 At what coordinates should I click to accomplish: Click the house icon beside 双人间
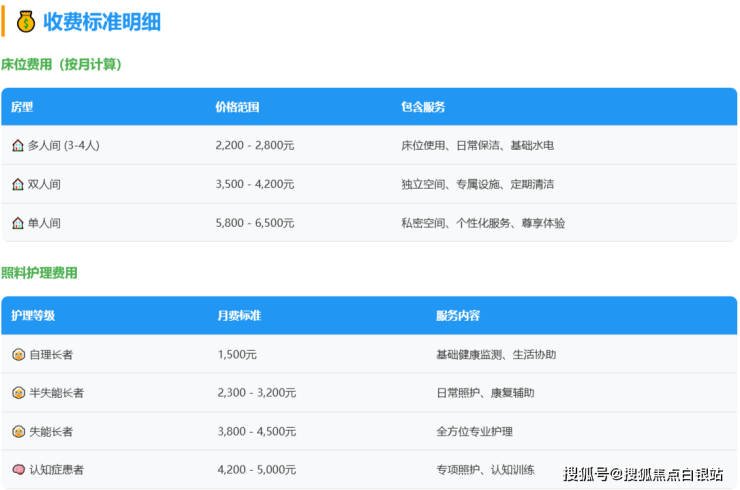[x=18, y=184]
